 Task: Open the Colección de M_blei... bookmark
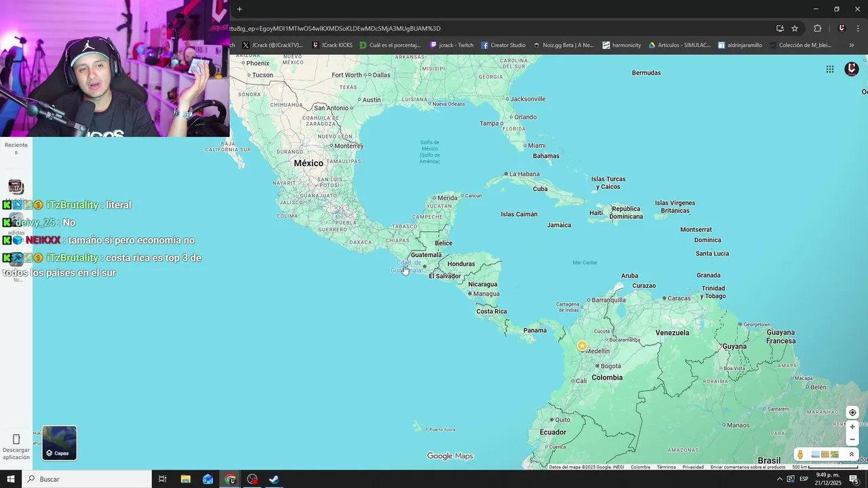[800, 45]
